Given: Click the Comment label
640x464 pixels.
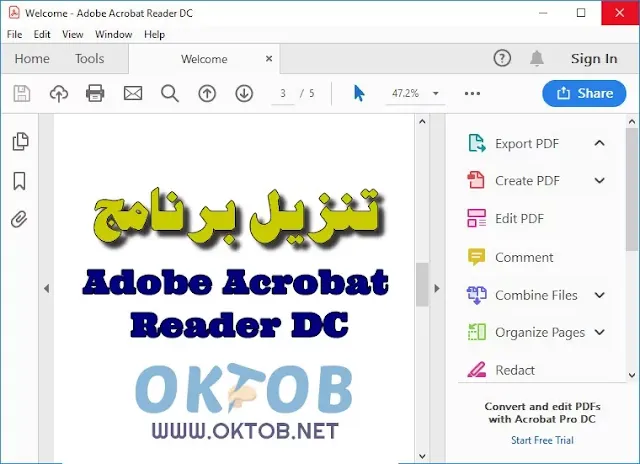Looking at the screenshot, I should point(524,257).
